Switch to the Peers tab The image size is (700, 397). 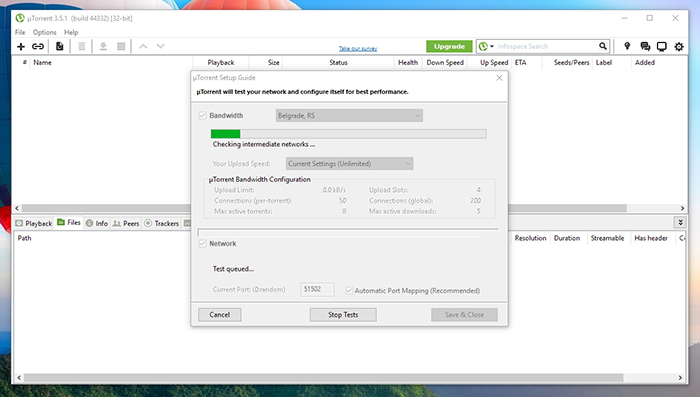[126, 223]
